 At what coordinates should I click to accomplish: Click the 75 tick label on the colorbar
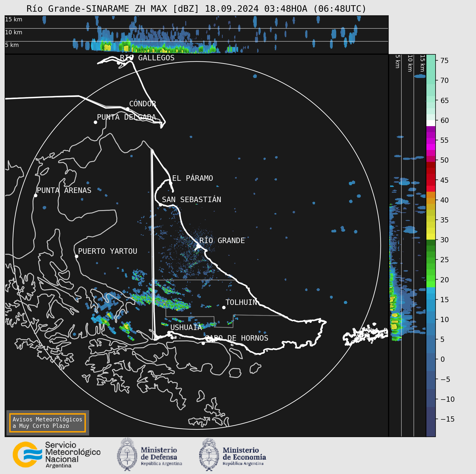444,61
